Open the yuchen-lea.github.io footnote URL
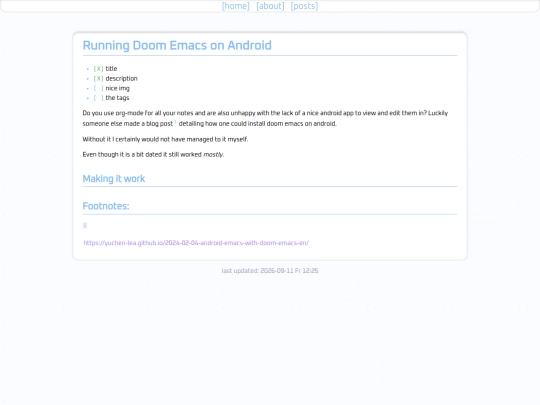 coord(196,243)
